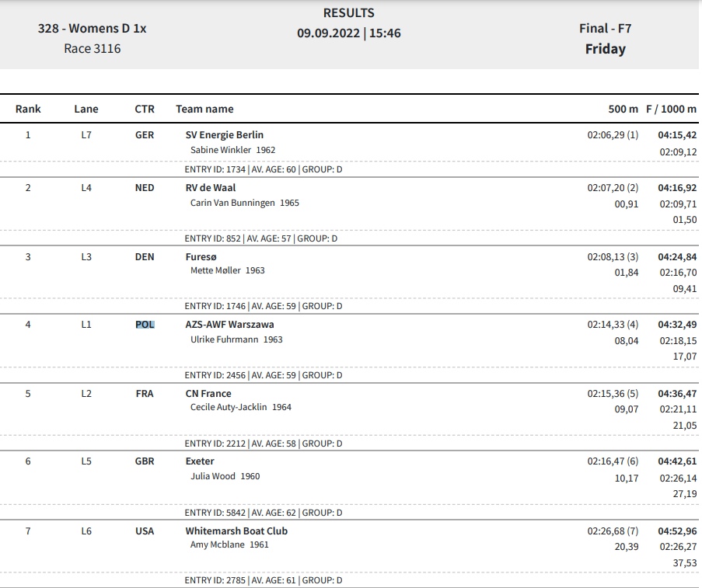
Task: Click the F / 1000 m column header
Action: (671, 109)
